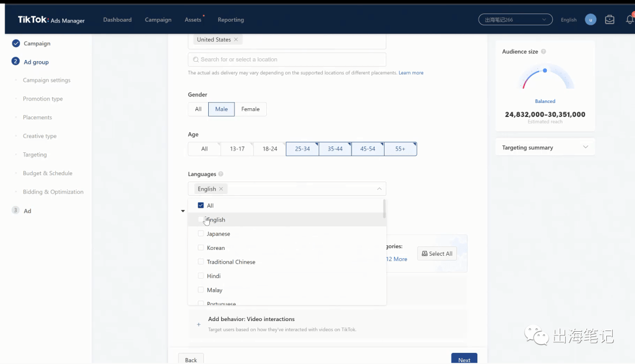Viewport: 635px width, 364px height.
Task: Select the Male gender option
Action: point(221,109)
